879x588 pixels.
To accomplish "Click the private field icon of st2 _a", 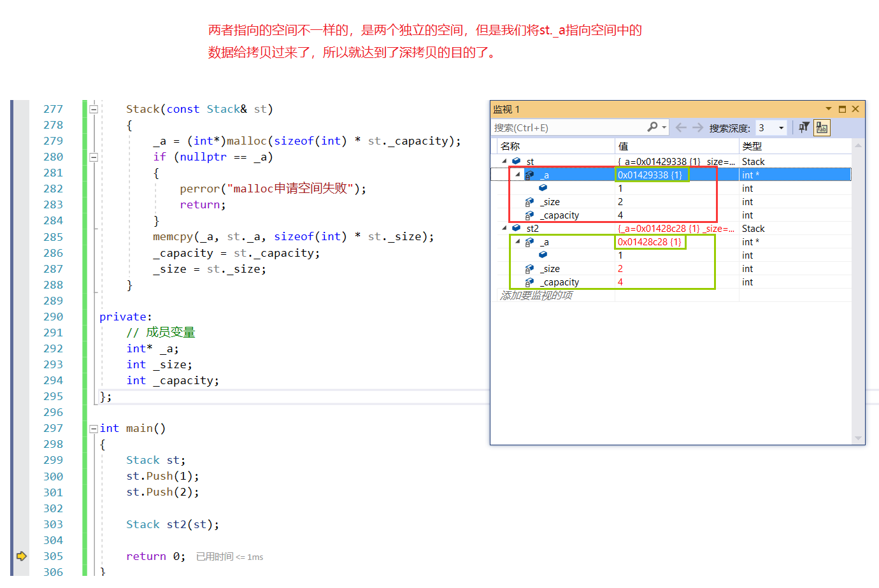I will click(529, 242).
